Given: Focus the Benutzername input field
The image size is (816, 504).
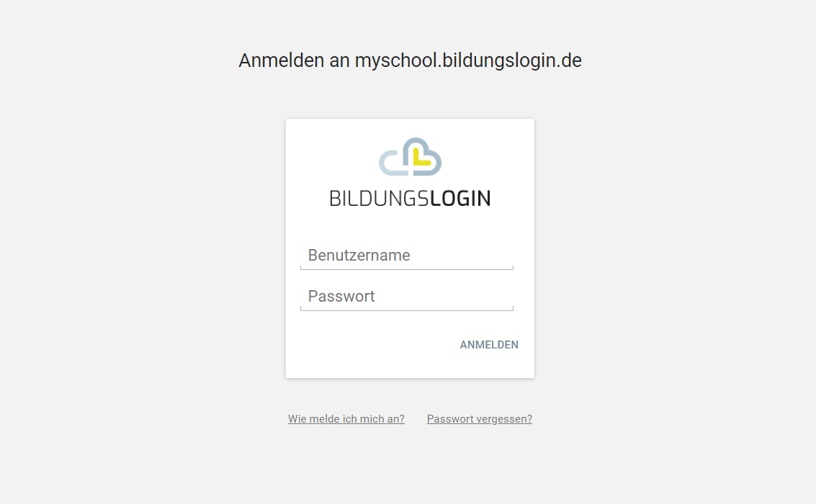Looking at the screenshot, I should coord(407,256).
